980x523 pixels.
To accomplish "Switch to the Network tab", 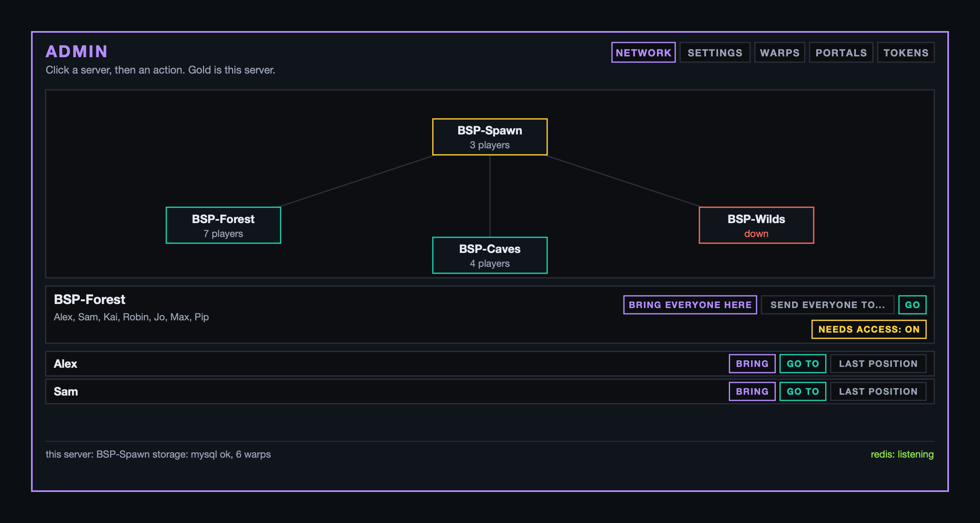I will point(643,53).
